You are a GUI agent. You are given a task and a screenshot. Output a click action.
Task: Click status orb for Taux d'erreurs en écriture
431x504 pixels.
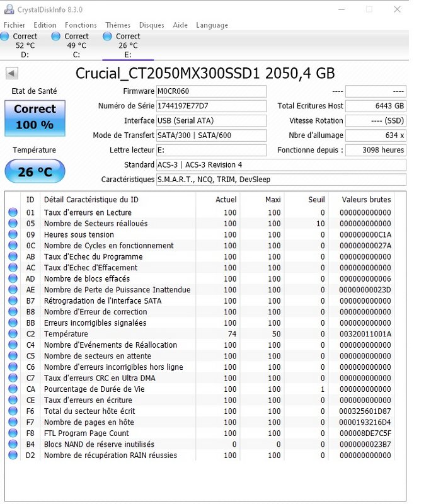(13, 400)
